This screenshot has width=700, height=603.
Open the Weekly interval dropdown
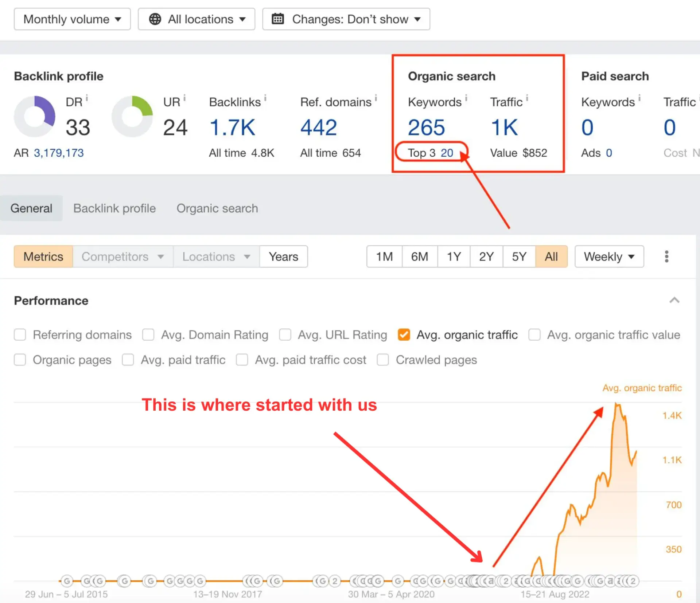coord(609,257)
